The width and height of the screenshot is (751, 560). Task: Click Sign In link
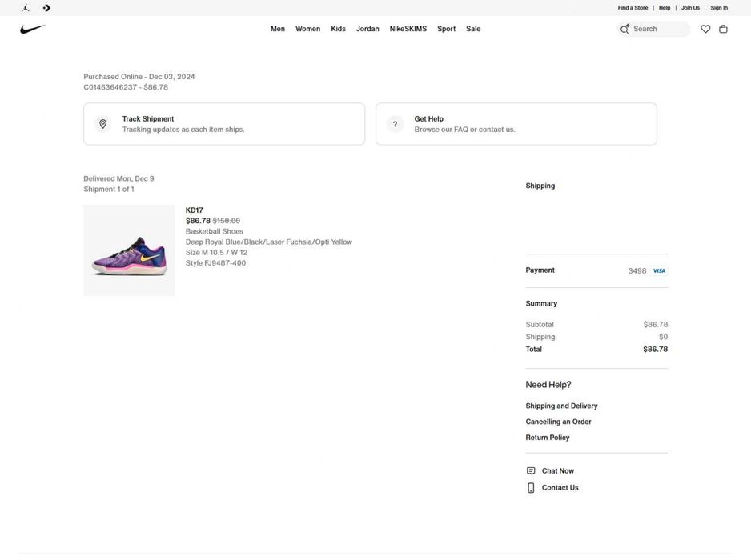tap(719, 8)
